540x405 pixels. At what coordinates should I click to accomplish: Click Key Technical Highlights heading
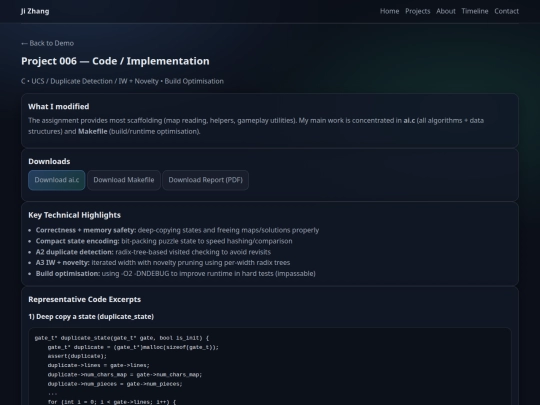74,215
